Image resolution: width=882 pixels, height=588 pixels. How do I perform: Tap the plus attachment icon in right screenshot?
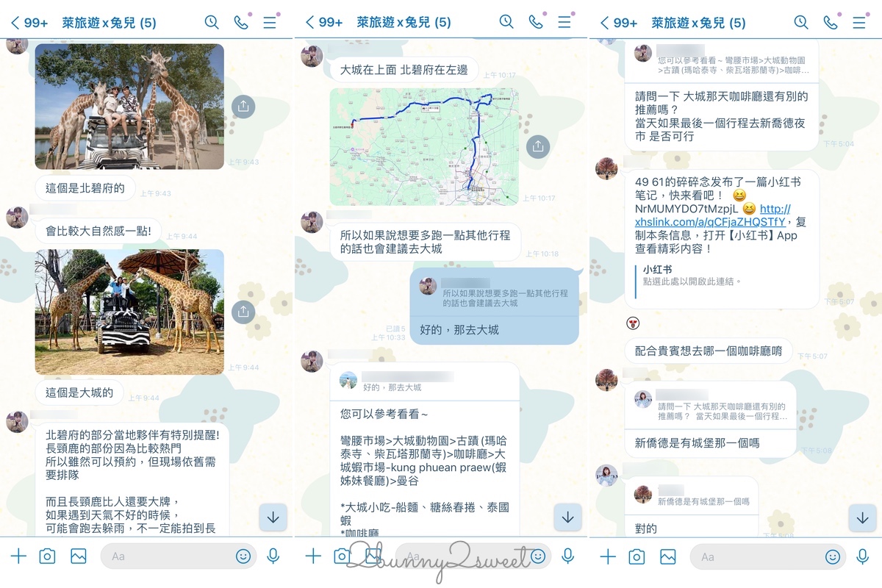pyautogui.click(x=608, y=556)
